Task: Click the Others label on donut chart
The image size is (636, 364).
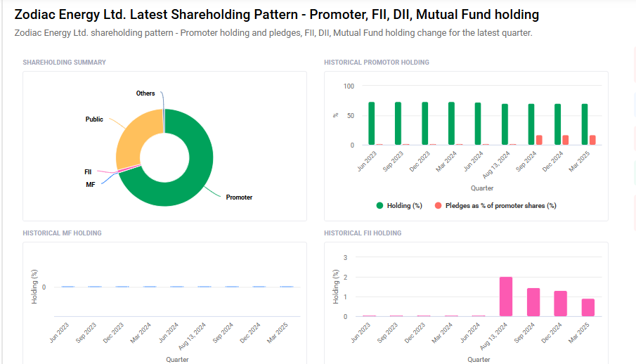Action: [145, 93]
